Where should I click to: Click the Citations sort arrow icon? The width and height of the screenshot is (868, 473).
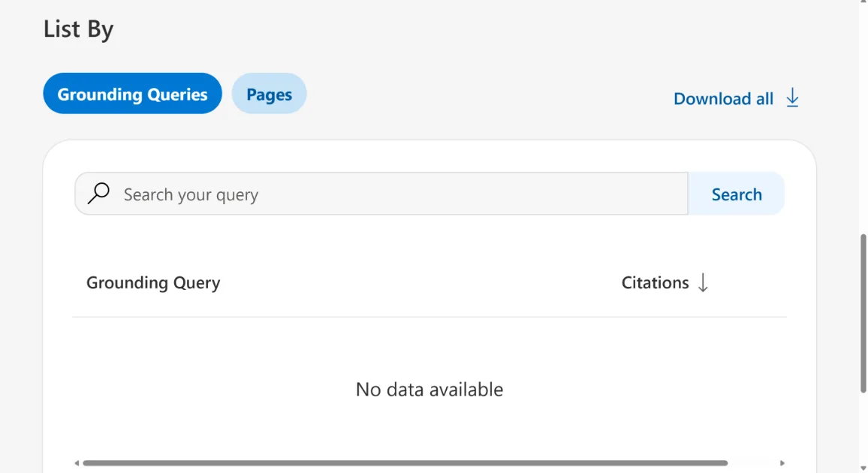click(703, 283)
